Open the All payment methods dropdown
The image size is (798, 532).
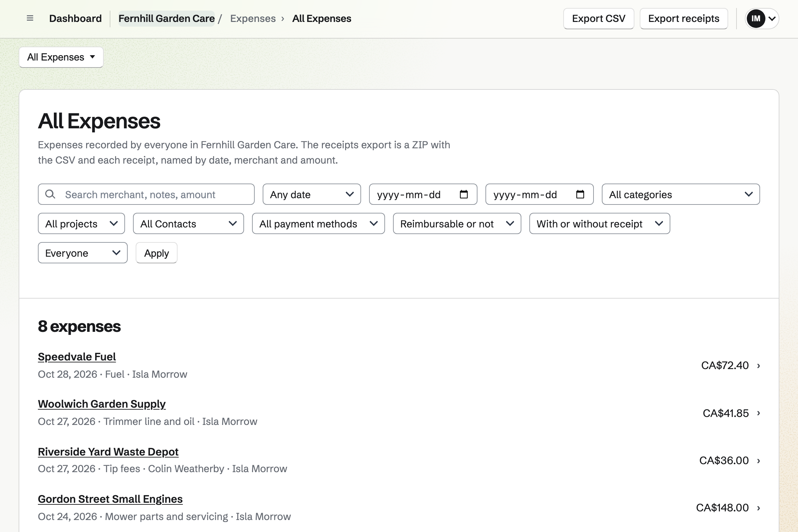318,223
